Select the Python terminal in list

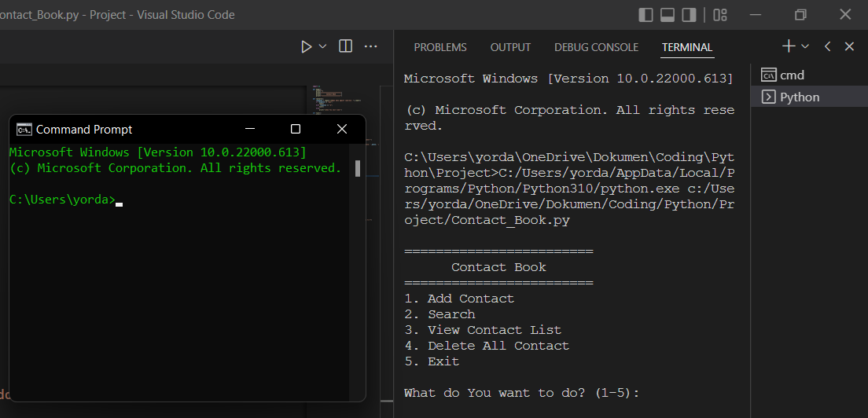click(809, 97)
